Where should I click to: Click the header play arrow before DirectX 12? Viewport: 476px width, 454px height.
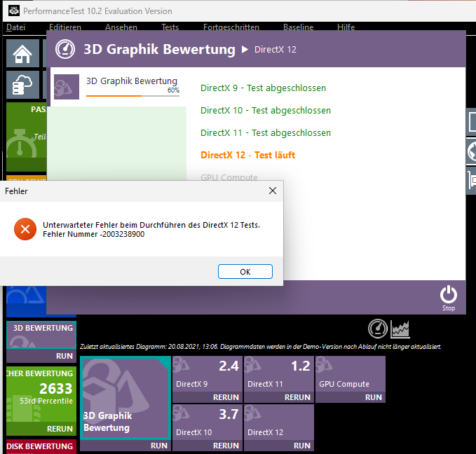click(245, 50)
